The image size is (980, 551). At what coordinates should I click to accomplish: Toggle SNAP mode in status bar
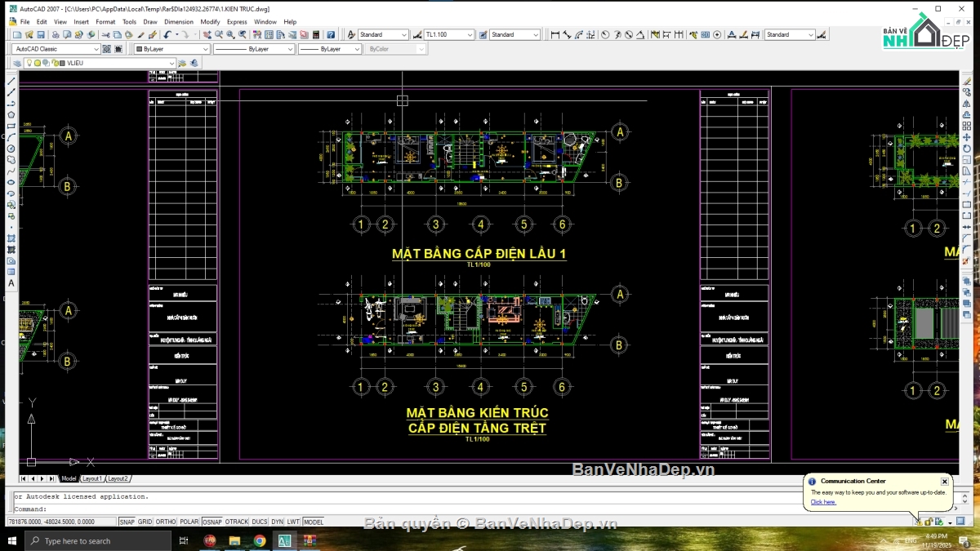[x=127, y=522]
